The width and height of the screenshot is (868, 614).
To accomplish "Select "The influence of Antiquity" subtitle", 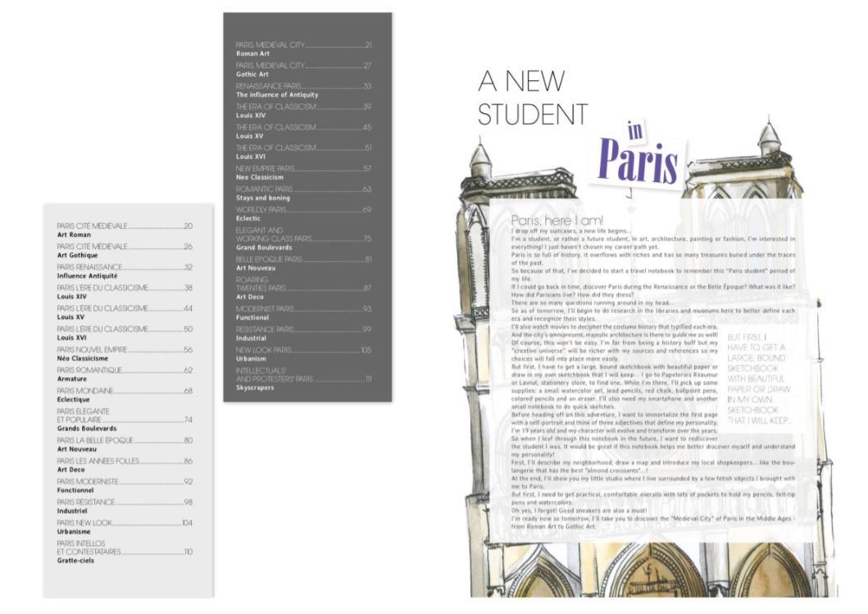I will (x=277, y=94).
